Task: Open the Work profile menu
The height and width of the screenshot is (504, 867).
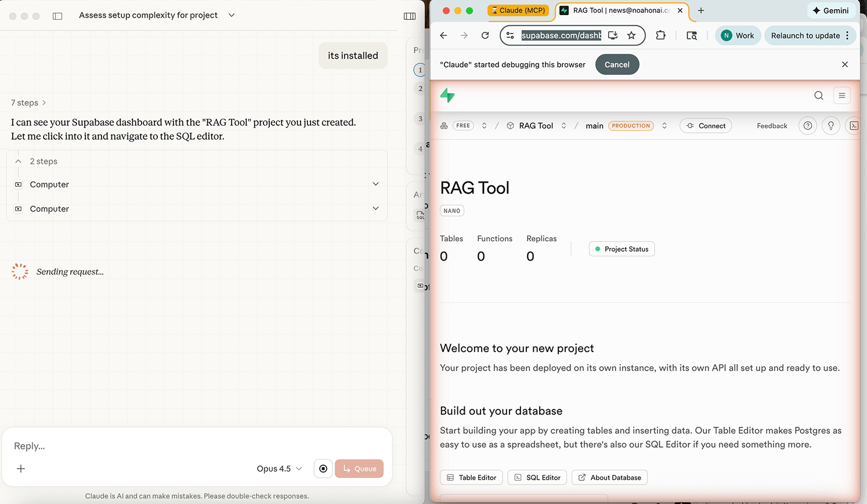Action: pyautogui.click(x=738, y=35)
